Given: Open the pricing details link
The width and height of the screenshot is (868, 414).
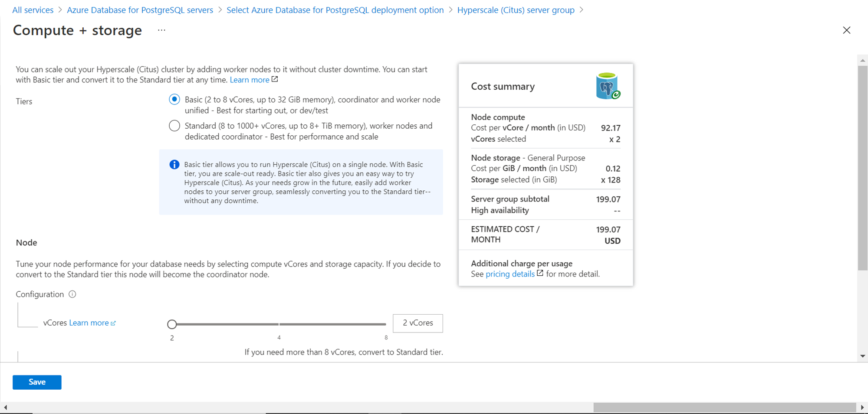Looking at the screenshot, I should (510, 274).
